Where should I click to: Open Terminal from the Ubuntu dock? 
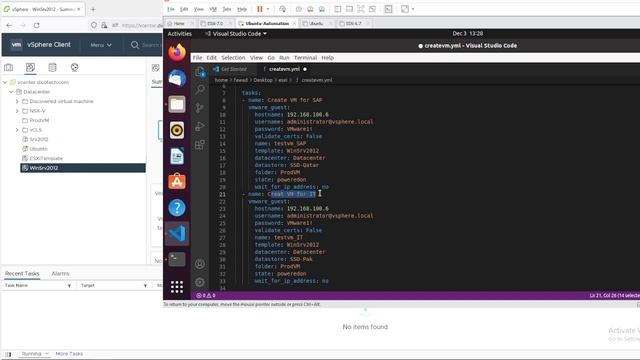(x=177, y=259)
